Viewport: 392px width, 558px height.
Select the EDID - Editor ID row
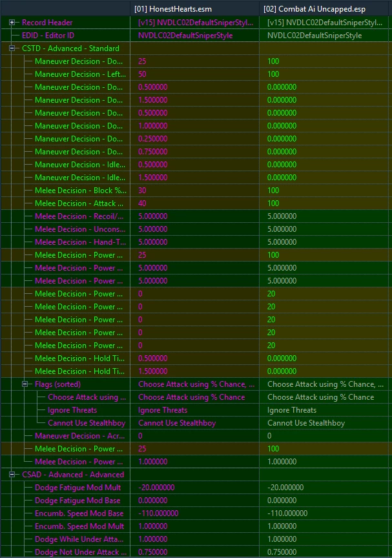[196, 36]
